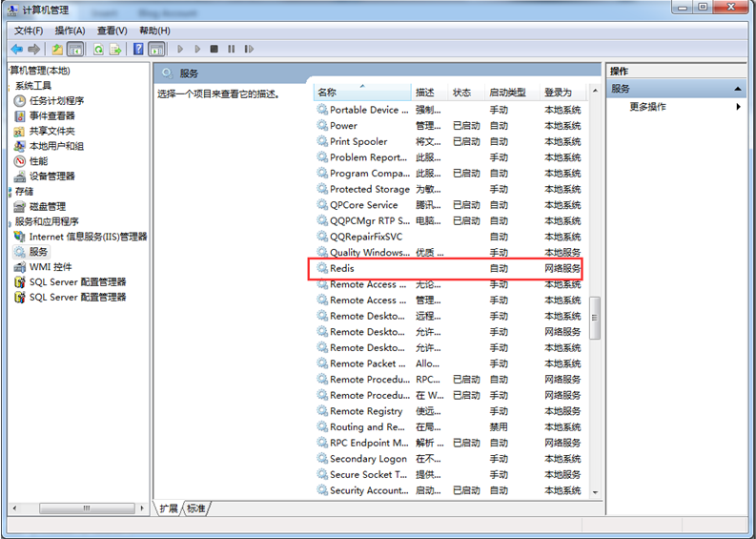
Task: Collapse the 服务 section in 操作 pane
Action: pos(738,89)
